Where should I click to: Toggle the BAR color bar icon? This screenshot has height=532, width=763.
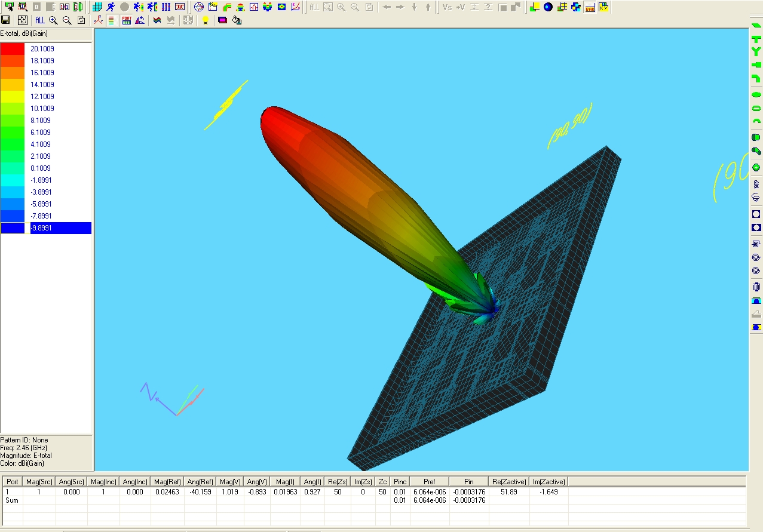click(590, 7)
